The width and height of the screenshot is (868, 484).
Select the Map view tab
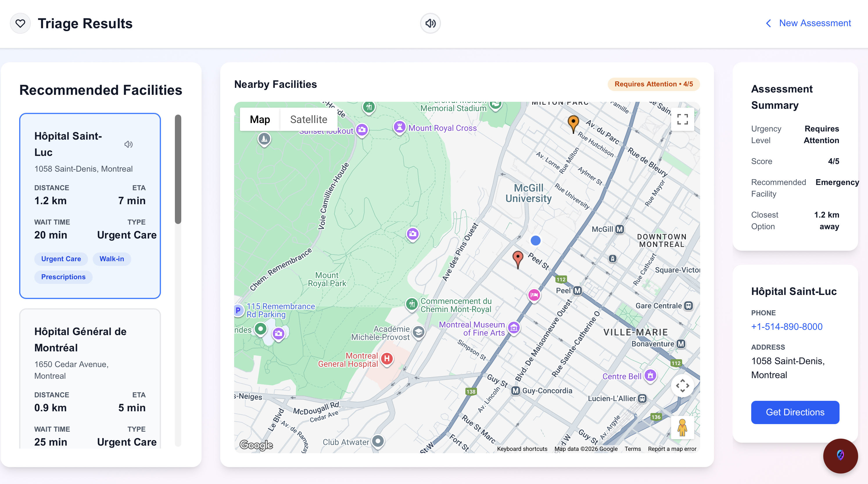[x=260, y=119]
